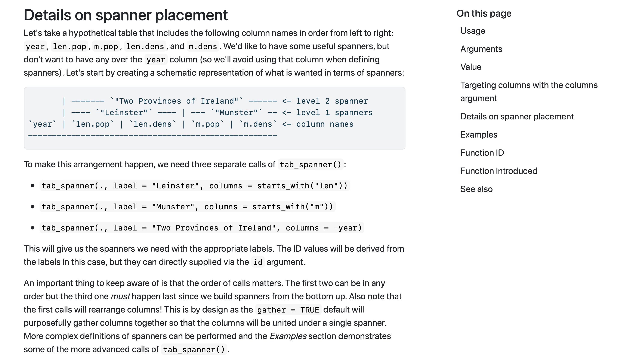The image size is (633, 364).
Task: Open 'Targeting columns with the columns argument' link
Action: click(528, 91)
